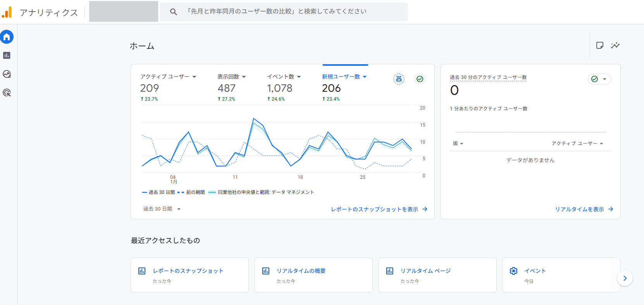Open the 表示回数 metric dropdown
This screenshot has height=305, width=644.
pos(232,77)
